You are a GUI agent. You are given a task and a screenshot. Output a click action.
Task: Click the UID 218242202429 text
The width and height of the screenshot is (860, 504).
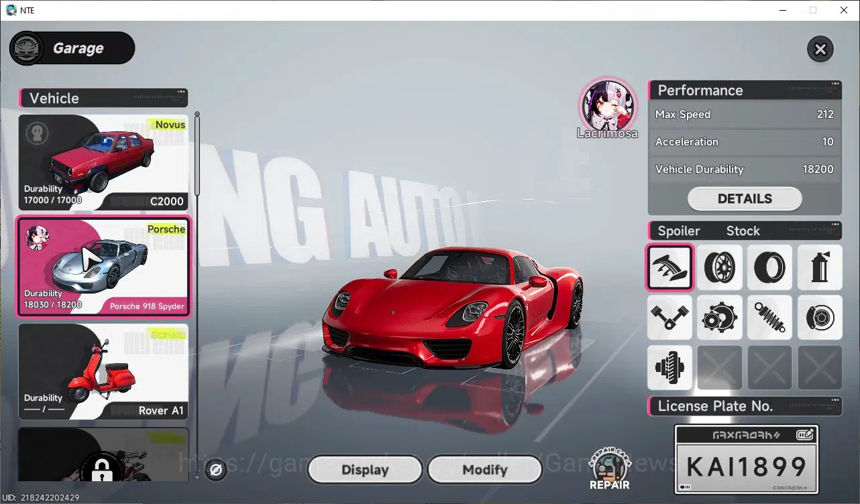point(42,498)
